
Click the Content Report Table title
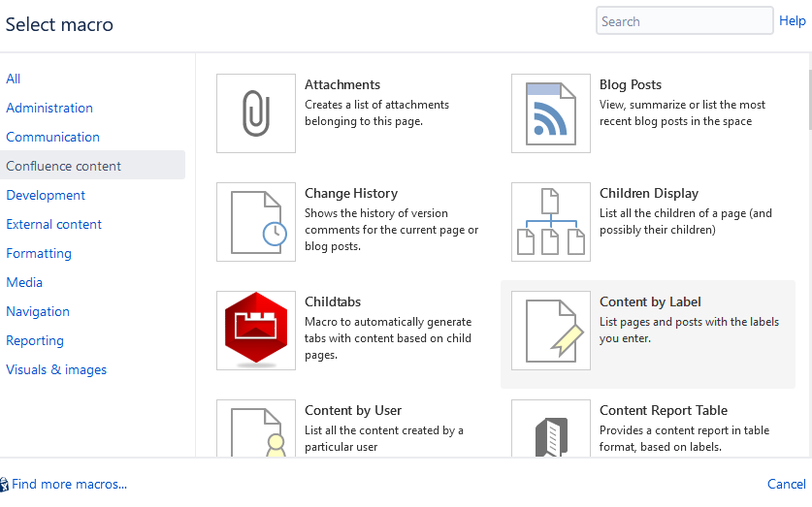point(664,410)
